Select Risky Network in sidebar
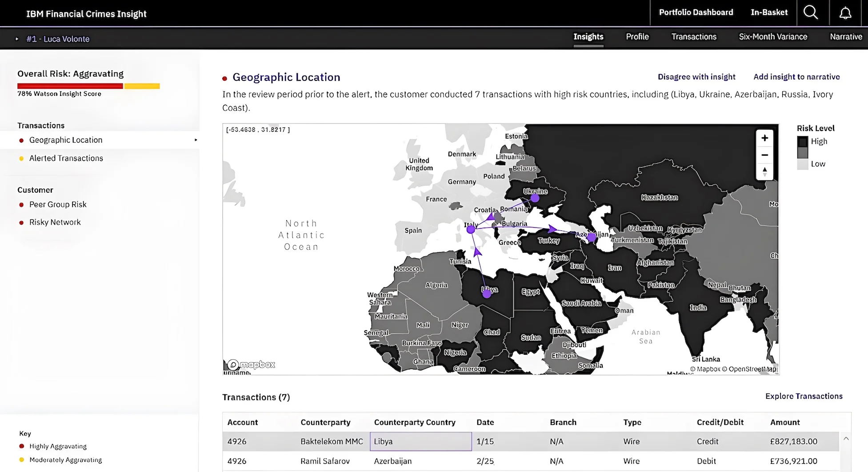 pos(55,222)
